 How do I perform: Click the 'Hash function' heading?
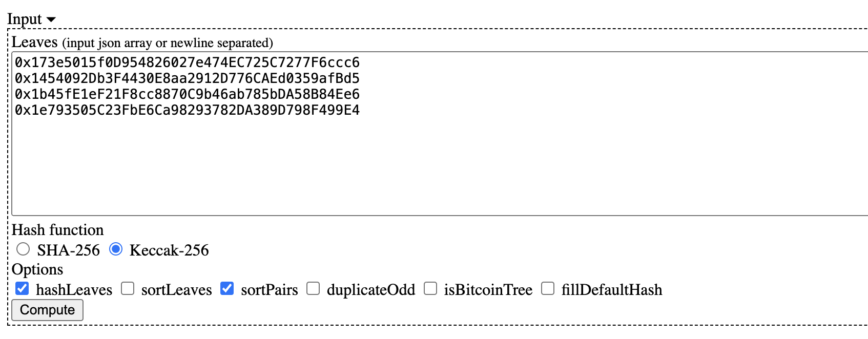(x=57, y=230)
